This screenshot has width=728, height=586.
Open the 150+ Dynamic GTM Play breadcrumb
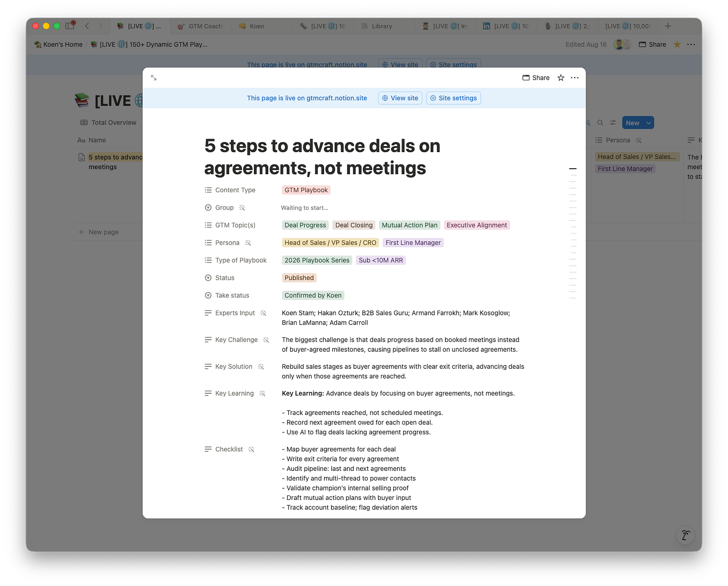point(149,45)
